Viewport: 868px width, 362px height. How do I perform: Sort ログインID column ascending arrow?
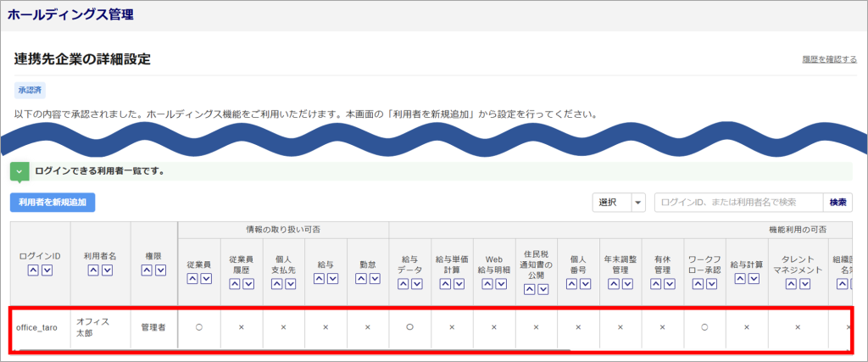point(33,270)
